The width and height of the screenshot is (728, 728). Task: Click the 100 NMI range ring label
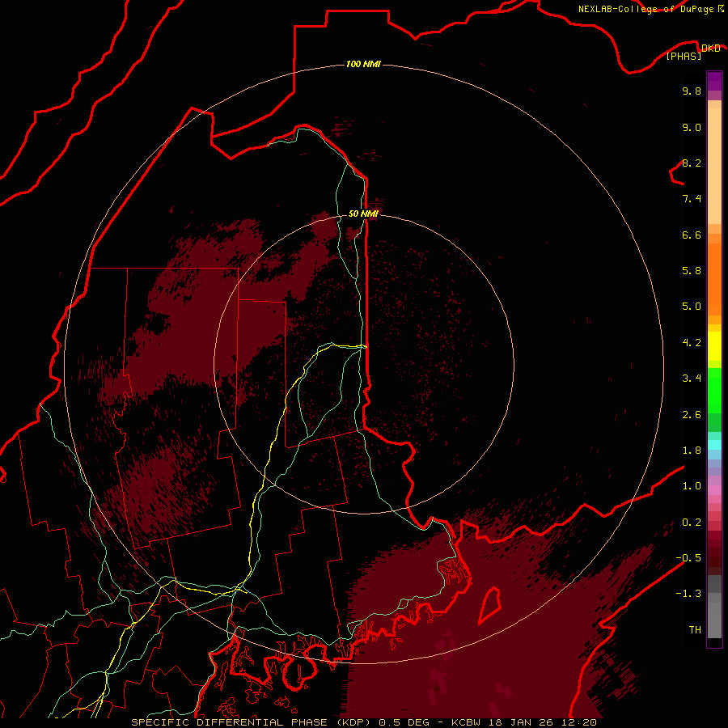(363, 64)
